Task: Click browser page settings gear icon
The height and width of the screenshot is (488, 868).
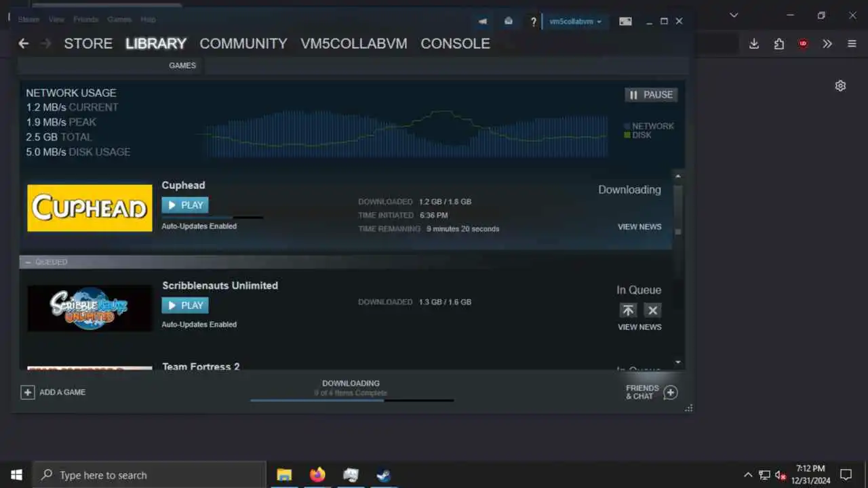Action: point(840,86)
